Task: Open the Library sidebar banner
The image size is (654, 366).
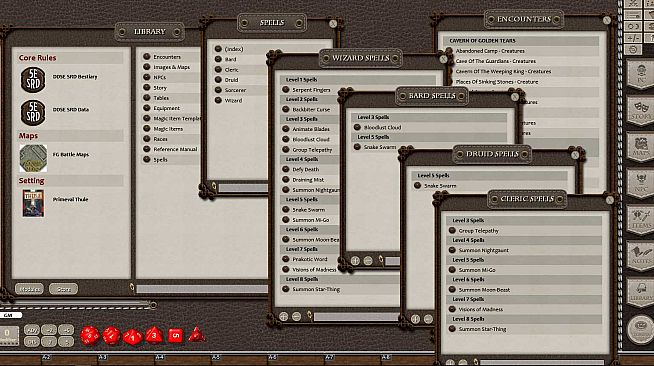Action: (x=641, y=293)
